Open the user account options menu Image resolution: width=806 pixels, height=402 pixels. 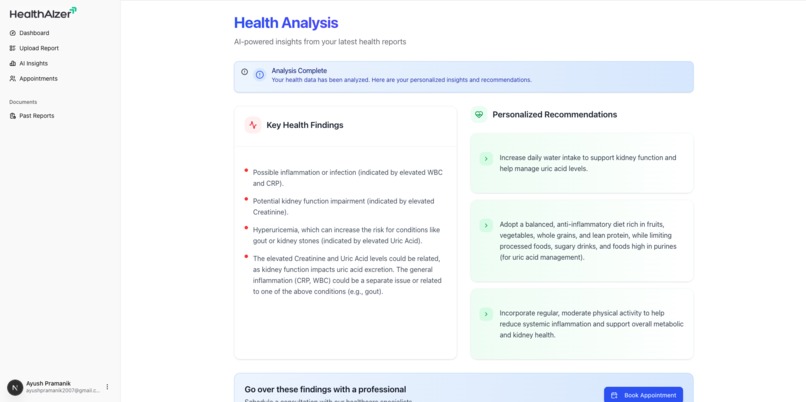[107, 387]
